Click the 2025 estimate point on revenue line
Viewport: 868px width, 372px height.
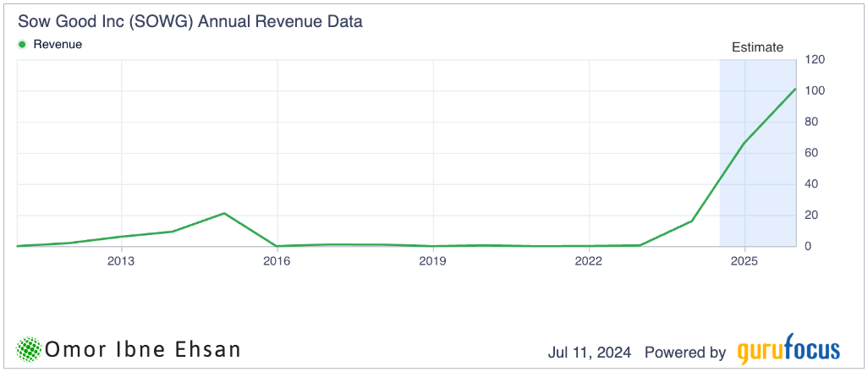click(x=744, y=144)
